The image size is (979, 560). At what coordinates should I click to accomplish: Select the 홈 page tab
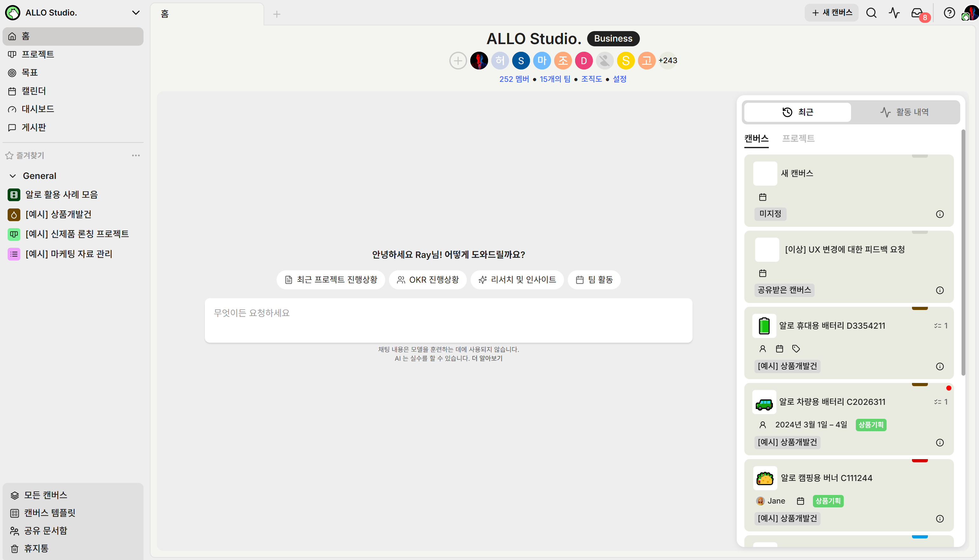coord(207,14)
